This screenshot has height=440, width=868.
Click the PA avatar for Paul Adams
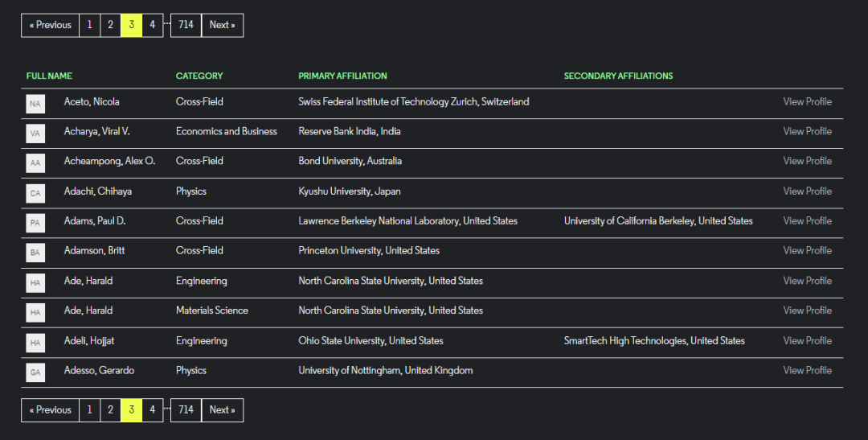35,222
